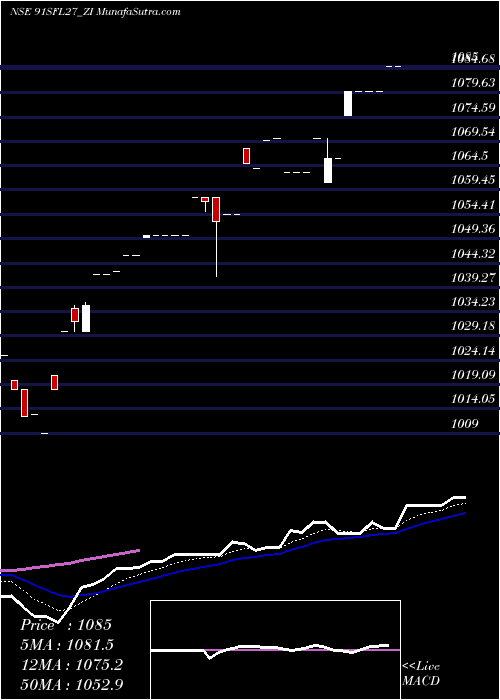This screenshot has height=700, width=500.
Task: Click the 1079.63 price axis label
Action: coord(473,83)
